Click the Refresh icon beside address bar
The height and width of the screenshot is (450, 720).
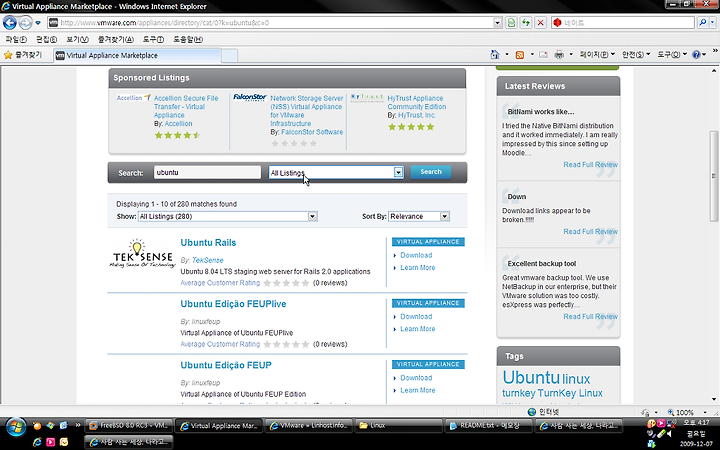click(526, 22)
